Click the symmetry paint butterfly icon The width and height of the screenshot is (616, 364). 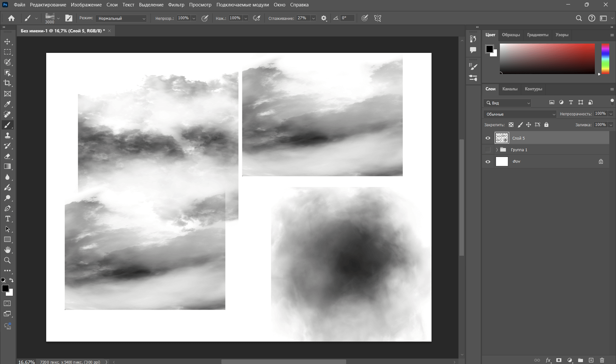[x=378, y=18]
